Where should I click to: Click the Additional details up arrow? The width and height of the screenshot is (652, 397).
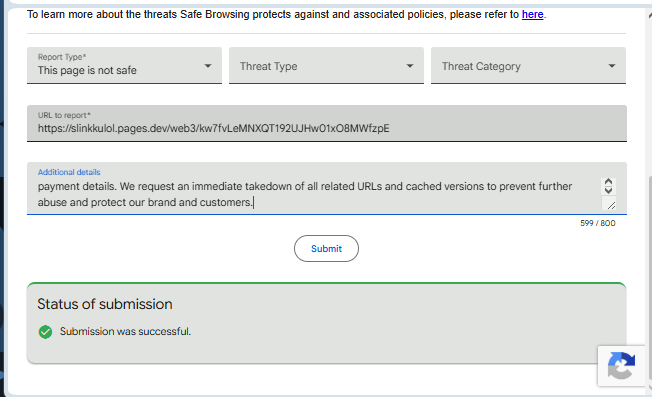tap(608, 182)
